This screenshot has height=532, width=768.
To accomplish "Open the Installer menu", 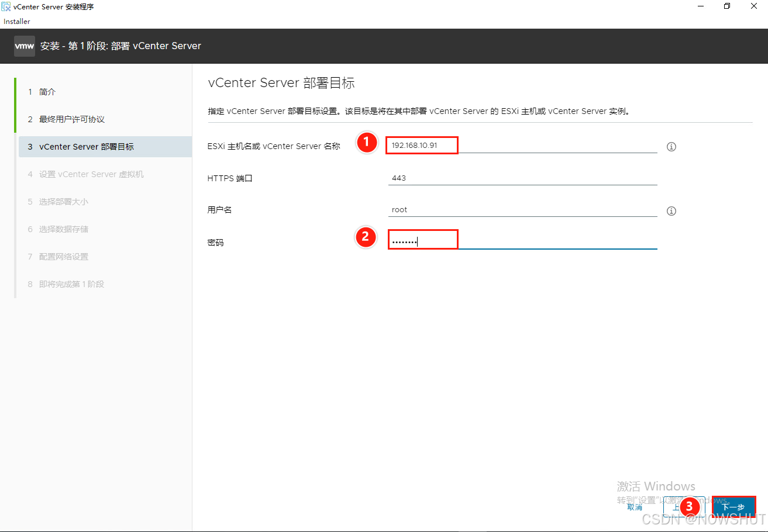I will click(17, 22).
